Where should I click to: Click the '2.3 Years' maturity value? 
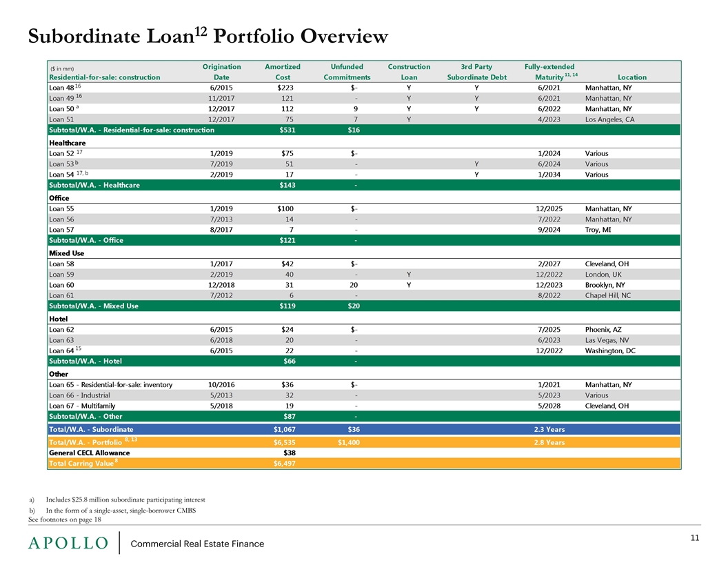[549, 429]
